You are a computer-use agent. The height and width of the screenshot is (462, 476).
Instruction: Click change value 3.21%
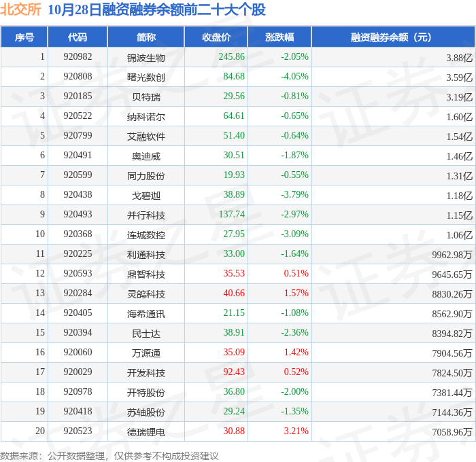(296, 431)
